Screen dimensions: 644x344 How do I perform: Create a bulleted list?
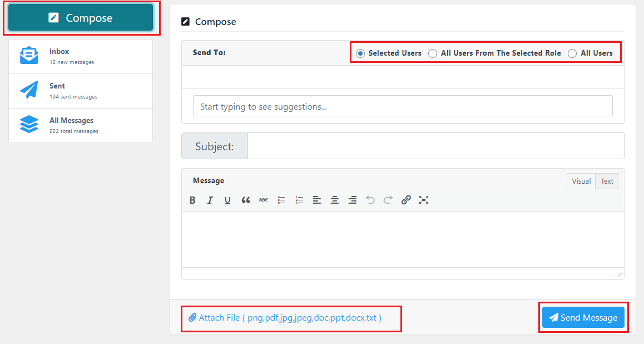tap(281, 200)
